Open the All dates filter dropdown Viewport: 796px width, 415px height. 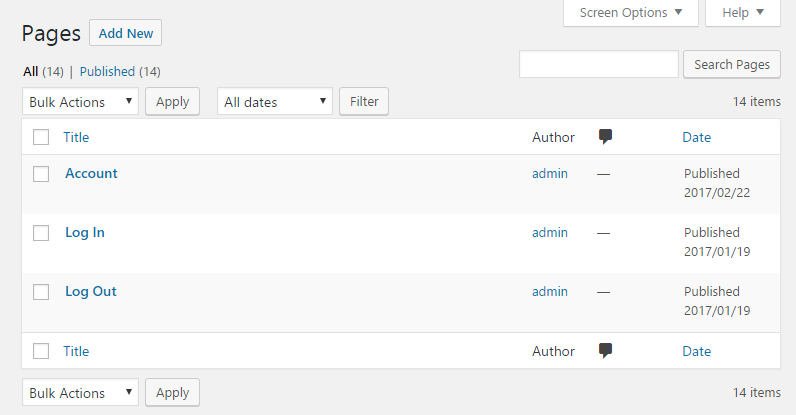(x=275, y=102)
